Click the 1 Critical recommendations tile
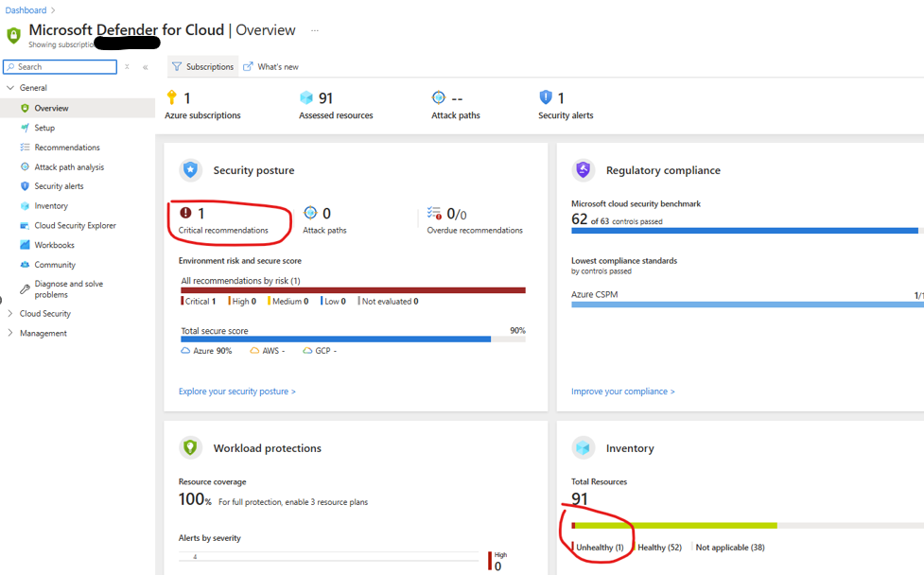This screenshot has width=924, height=575. pyautogui.click(x=223, y=220)
